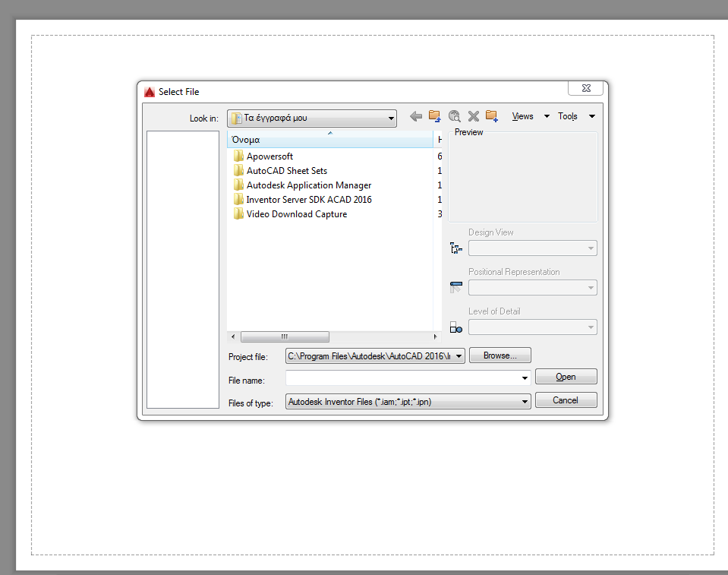728x575 pixels.
Task: Open the Tools menu
Action: pyautogui.click(x=567, y=116)
